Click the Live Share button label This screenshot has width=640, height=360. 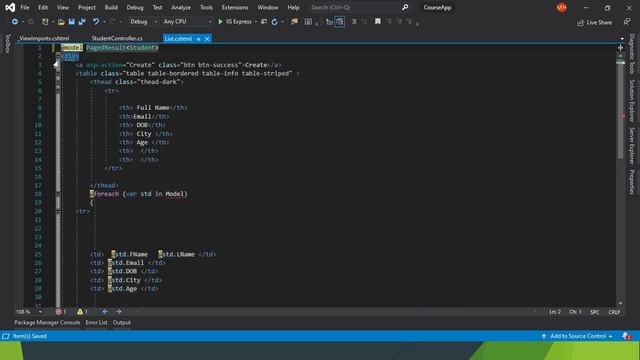[x=599, y=22]
